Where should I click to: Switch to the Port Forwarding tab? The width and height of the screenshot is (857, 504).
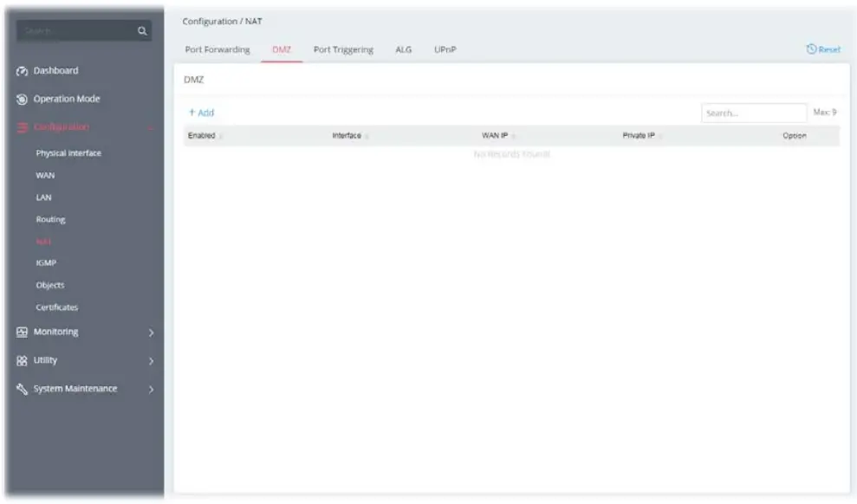[x=217, y=49]
